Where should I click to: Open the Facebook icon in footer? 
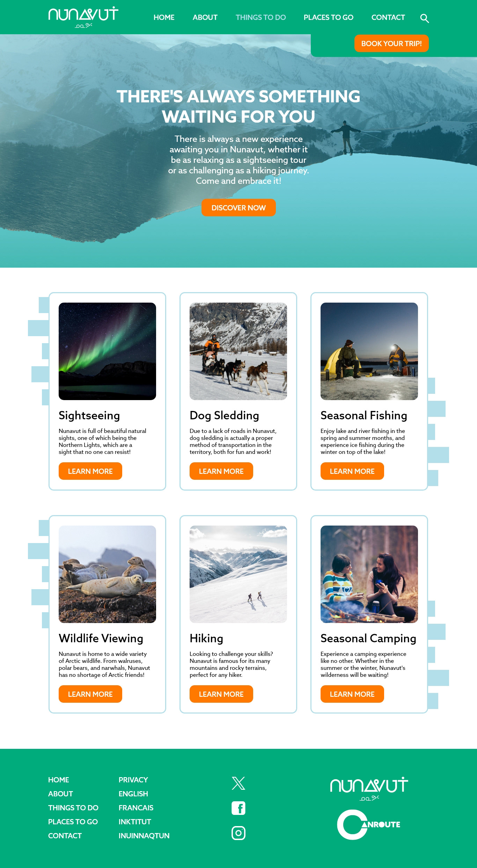(x=239, y=808)
